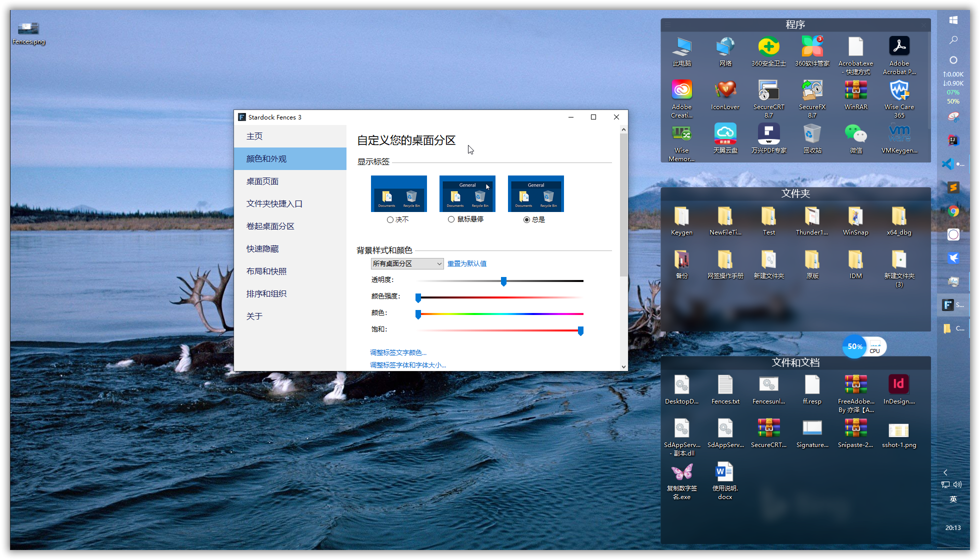Open the 回收站 recycle bin
Image resolution: width=980 pixels, height=560 pixels.
point(812,138)
